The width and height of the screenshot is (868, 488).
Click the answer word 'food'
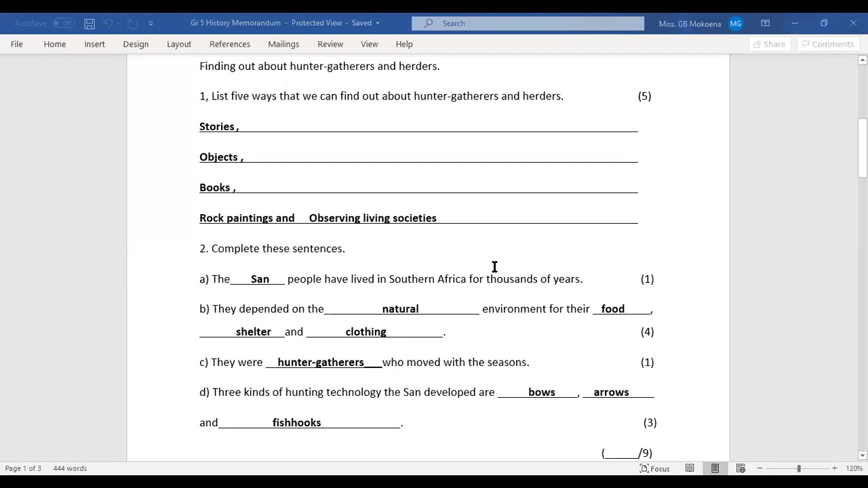612,309
